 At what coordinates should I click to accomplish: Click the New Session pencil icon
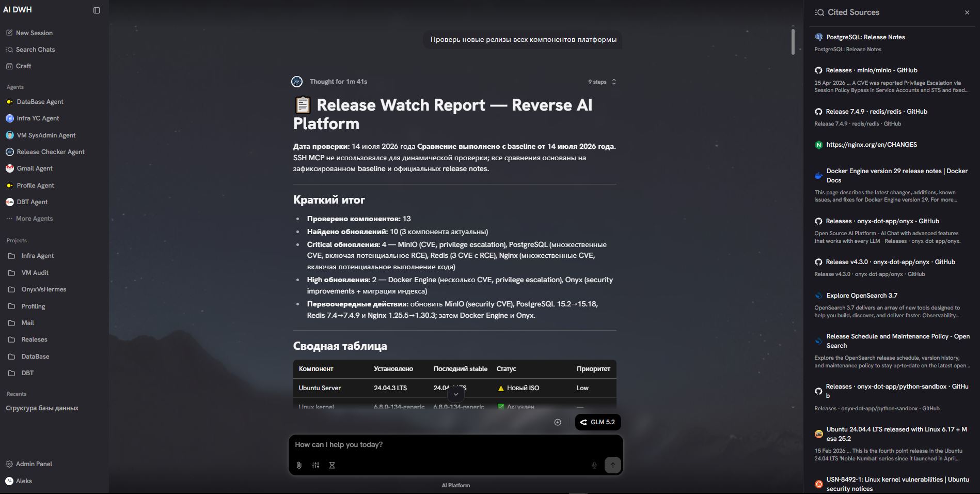point(9,33)
